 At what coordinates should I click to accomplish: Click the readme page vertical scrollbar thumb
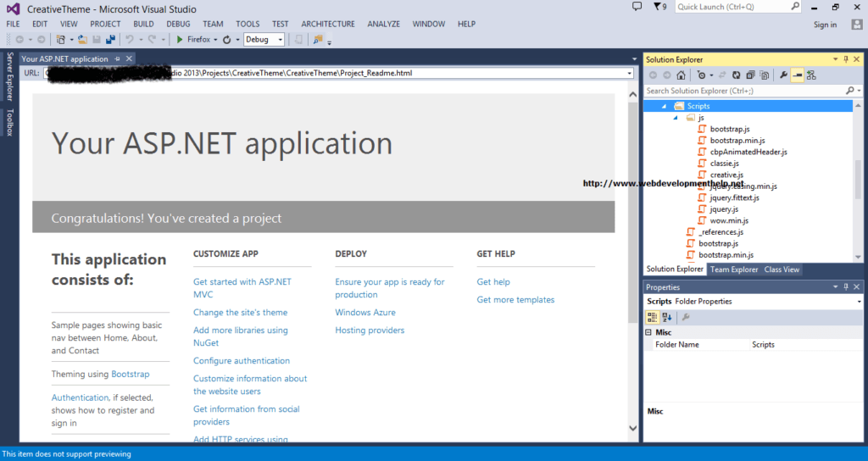pos(632,213)
